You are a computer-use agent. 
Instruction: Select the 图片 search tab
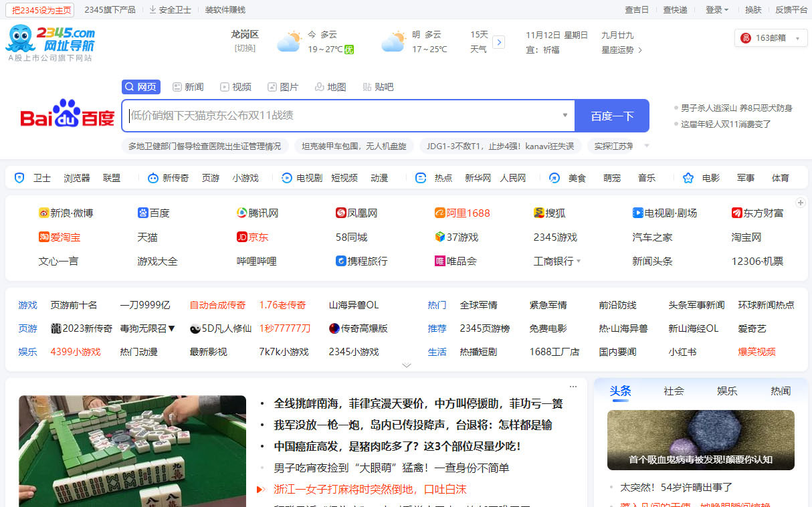[x=283, y=87]
